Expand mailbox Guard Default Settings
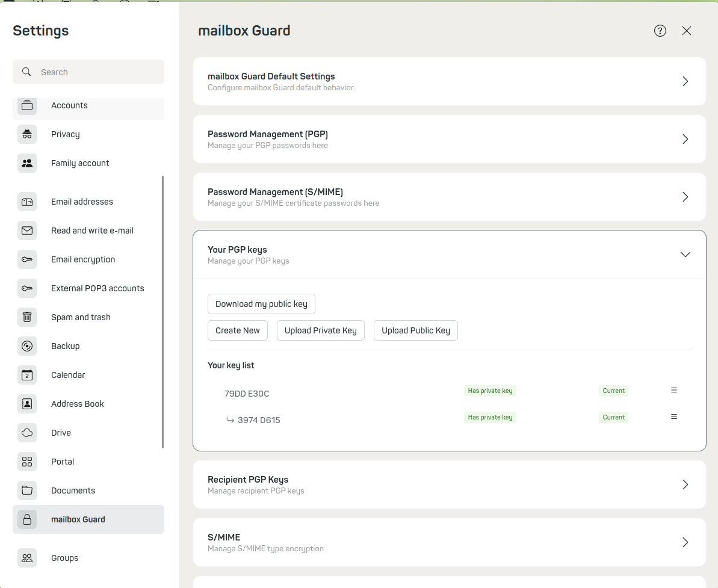 (685, 81)
